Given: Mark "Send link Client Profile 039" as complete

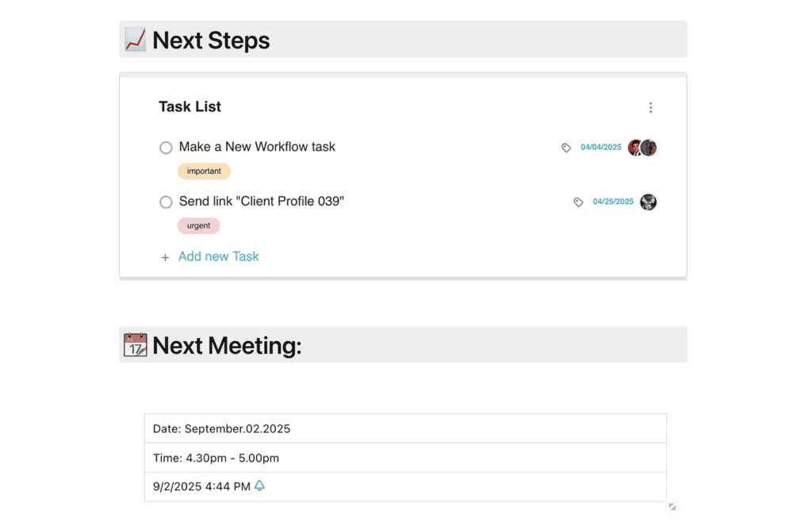Looking at the screenshot, I should pos(166,202).
